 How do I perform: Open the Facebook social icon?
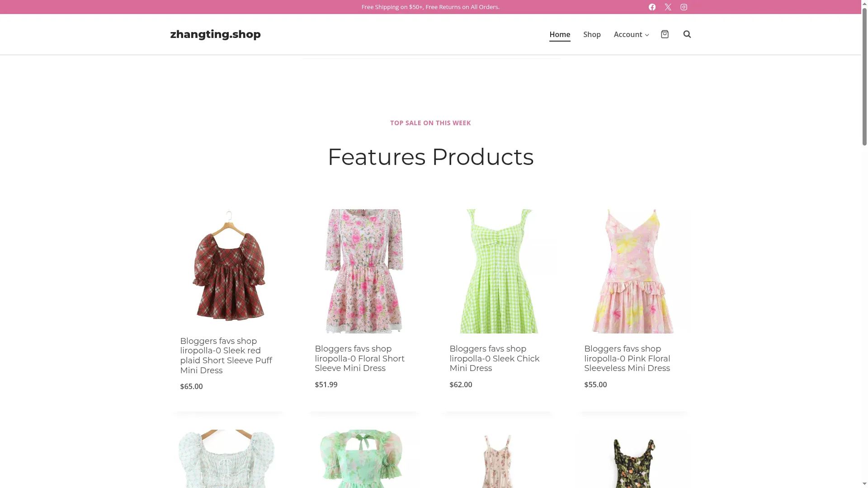click(652, 7)
